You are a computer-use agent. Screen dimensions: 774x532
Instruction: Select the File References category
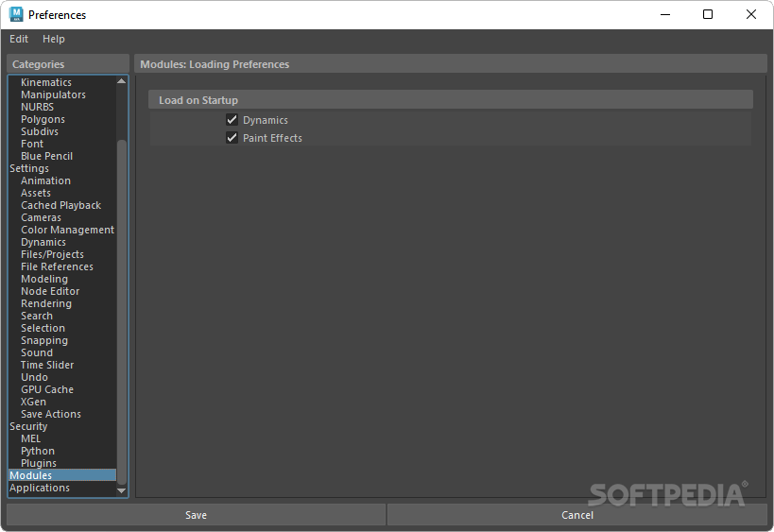[58, 267]
